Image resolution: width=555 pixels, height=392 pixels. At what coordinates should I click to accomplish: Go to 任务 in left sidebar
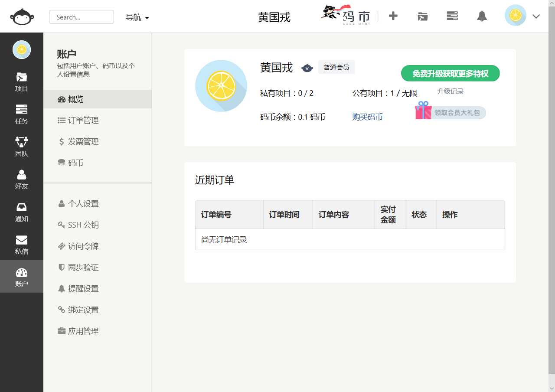pos(22,114)
